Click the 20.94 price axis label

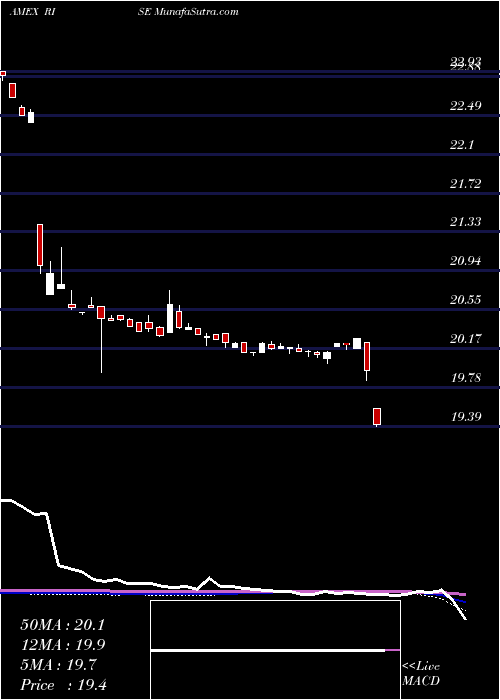pos(466,261)
